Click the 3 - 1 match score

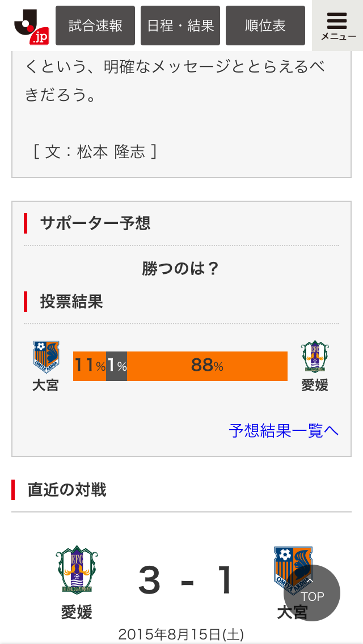(x=185, y=581)
